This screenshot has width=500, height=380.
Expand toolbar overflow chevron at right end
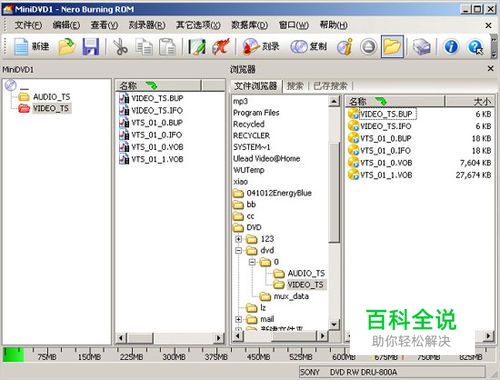point(494,46)
